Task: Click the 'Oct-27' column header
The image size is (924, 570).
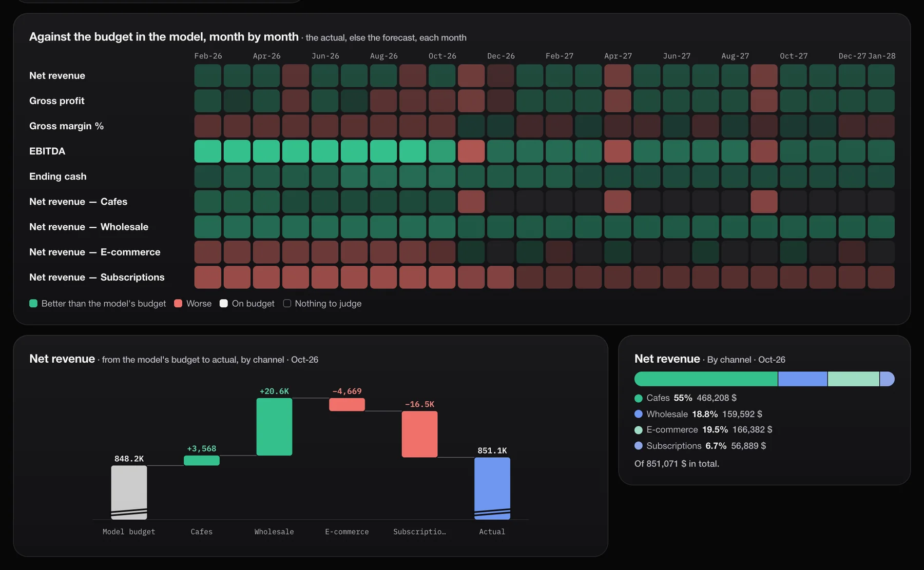Action: point(794,56)
